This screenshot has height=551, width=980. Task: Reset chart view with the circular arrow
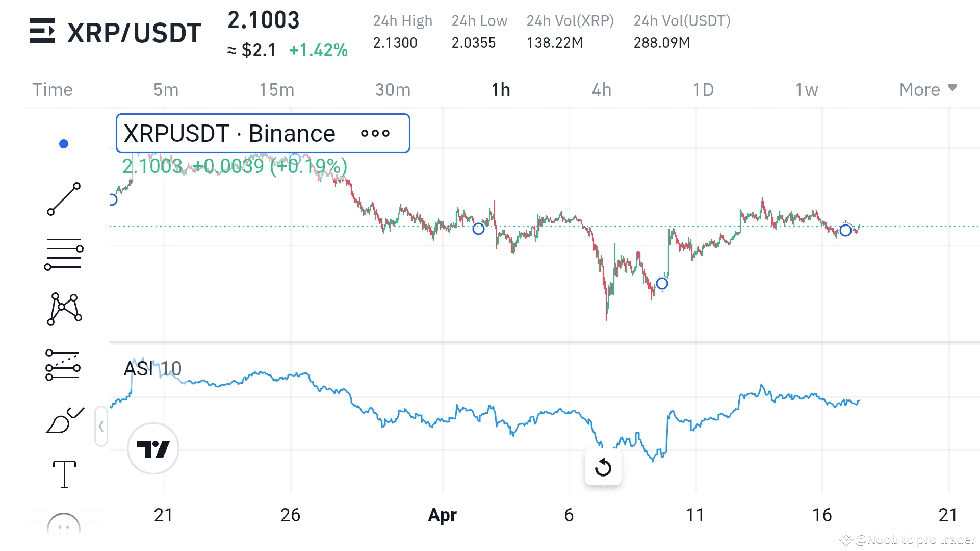tap(603, 467)
